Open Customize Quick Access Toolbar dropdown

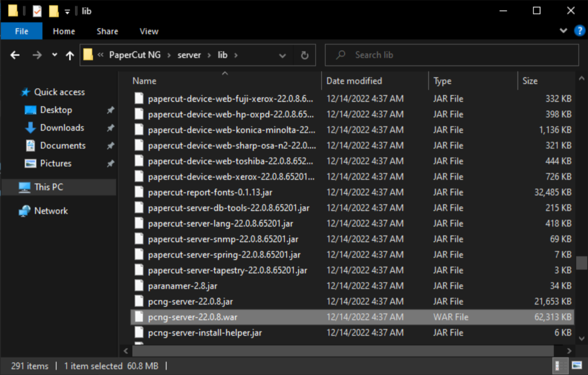(x=67, y=12)
